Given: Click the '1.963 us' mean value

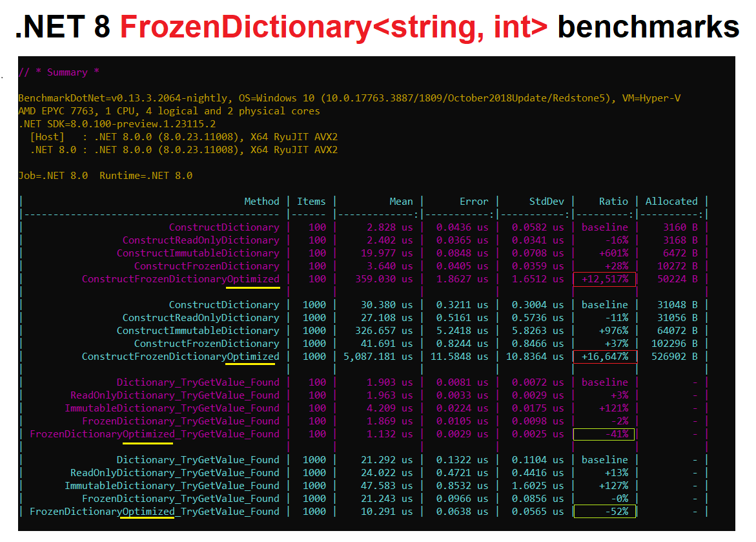Looking at the screenshot, I should pos(389,396).
